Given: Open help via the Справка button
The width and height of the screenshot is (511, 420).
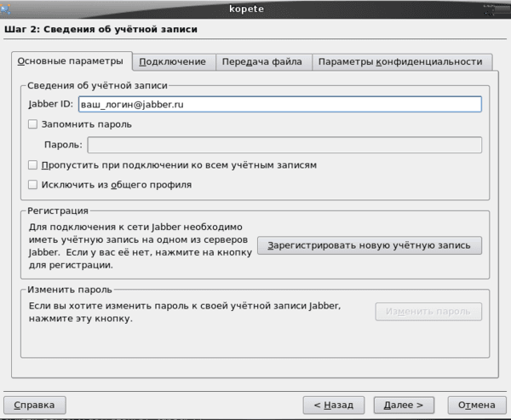Looking at the screenshot, I should tap(35, 405).
